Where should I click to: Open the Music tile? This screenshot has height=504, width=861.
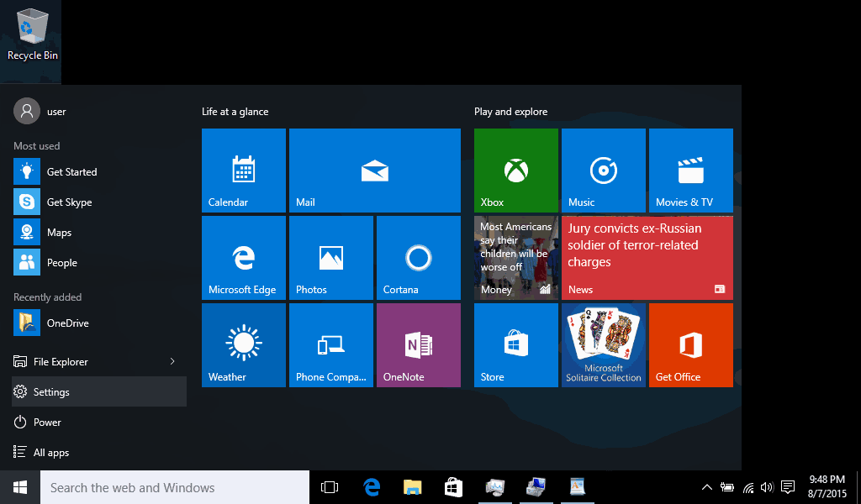click(x=604, y=171)
